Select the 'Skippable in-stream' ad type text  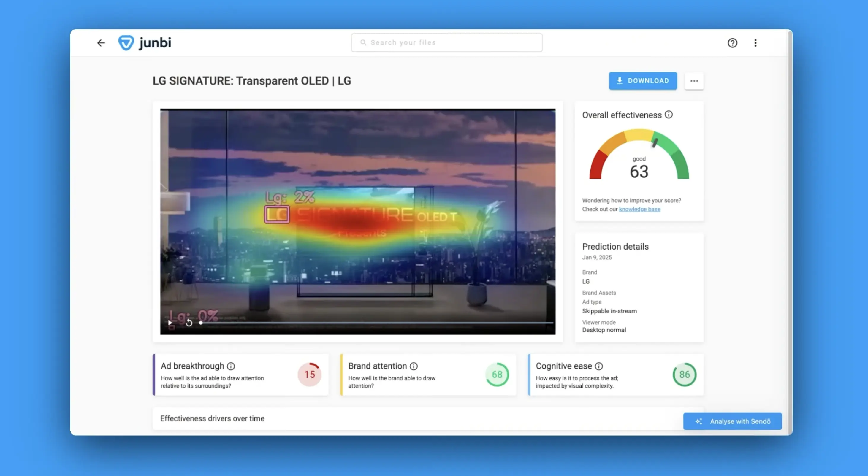coord(609,311)
